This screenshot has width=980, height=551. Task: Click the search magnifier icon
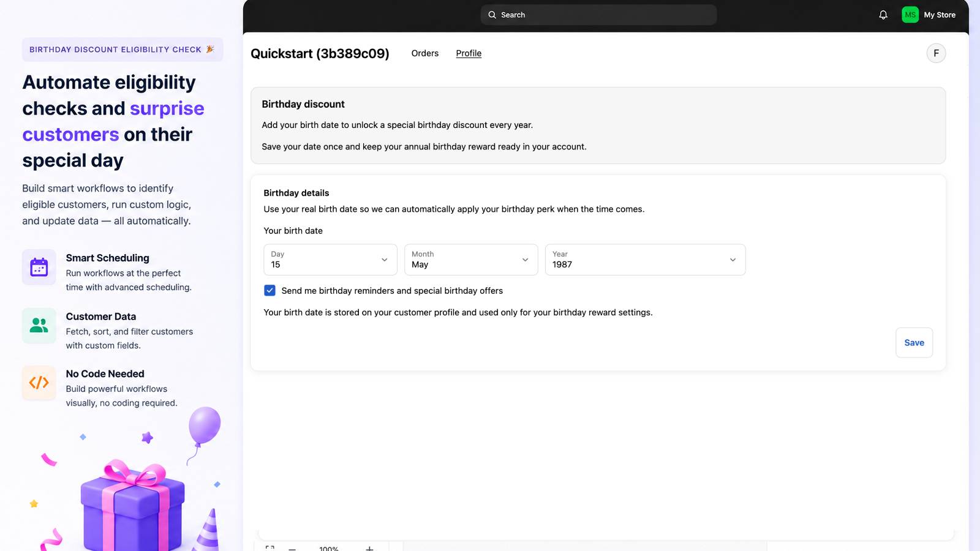point(492,15)
